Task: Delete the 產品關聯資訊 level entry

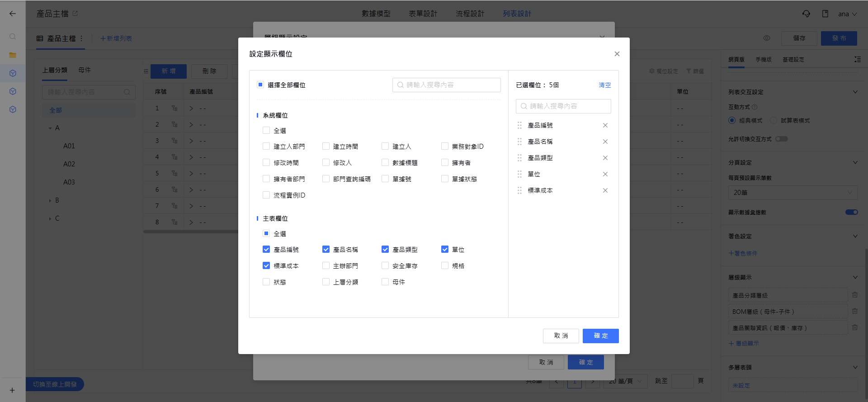Action: (x=855, y=327)
